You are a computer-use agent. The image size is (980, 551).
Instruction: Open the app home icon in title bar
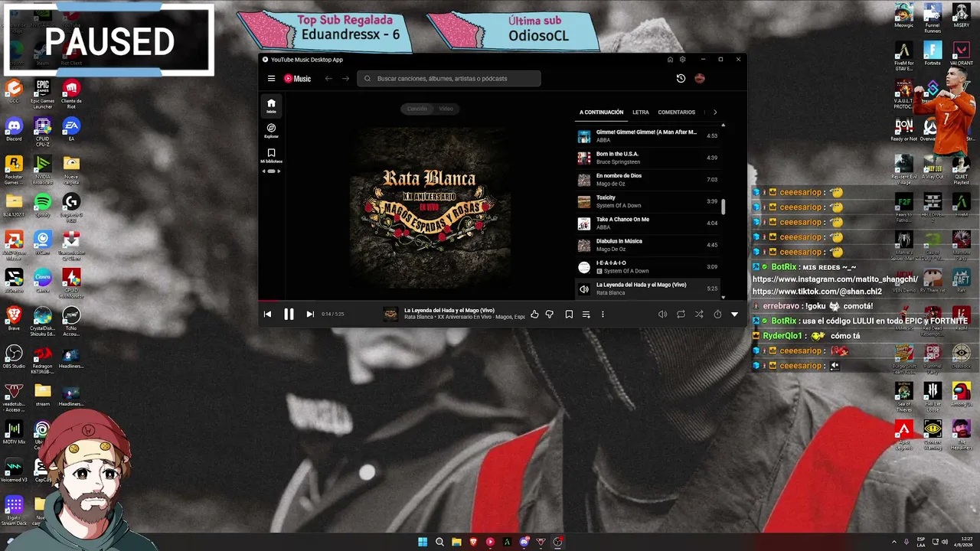670,59
